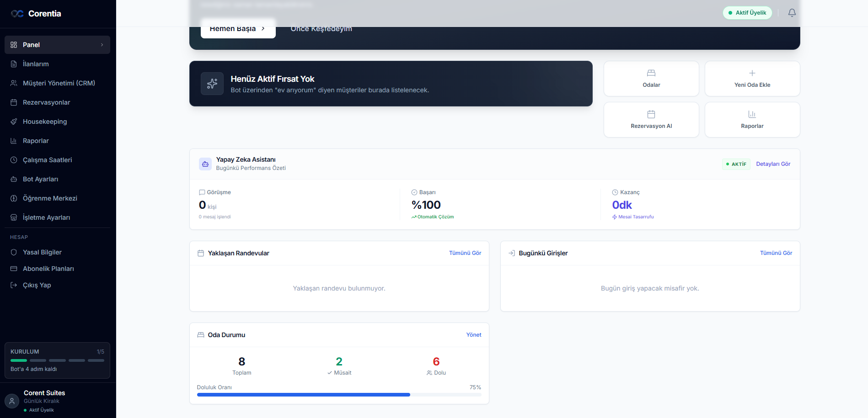This screenshot has width=868, height=418.
Task: Open Bot Ayarları menu item
Action: coord(40,179)
